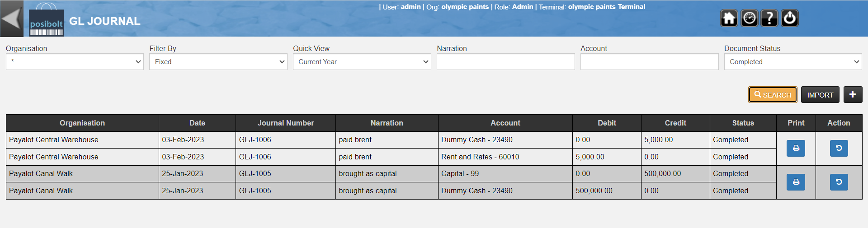Viewport: 868px width, 228px height.
Task: Open help via question mark icon
Action: coord(769,18)
